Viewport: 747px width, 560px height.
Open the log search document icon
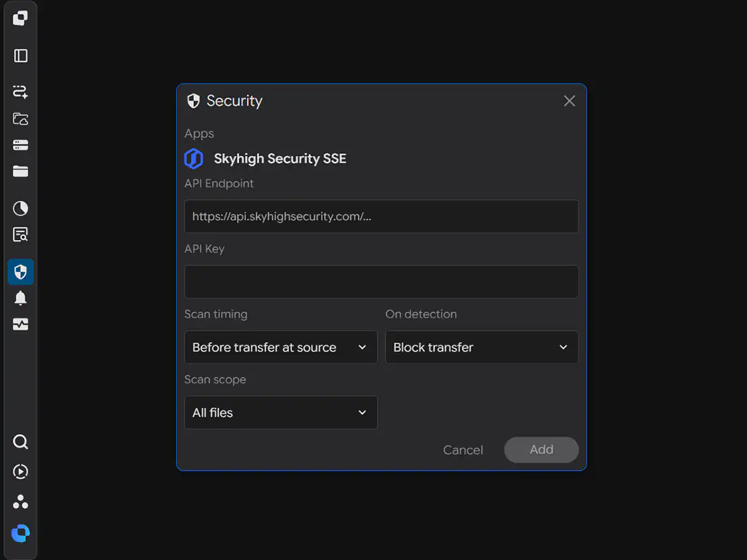21,234
